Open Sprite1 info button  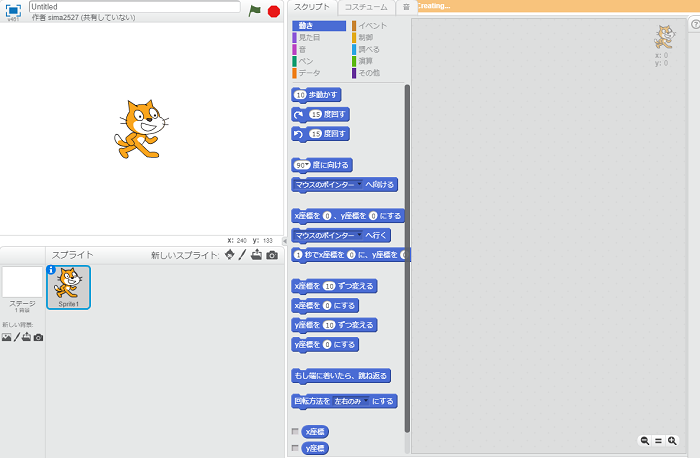51,270
